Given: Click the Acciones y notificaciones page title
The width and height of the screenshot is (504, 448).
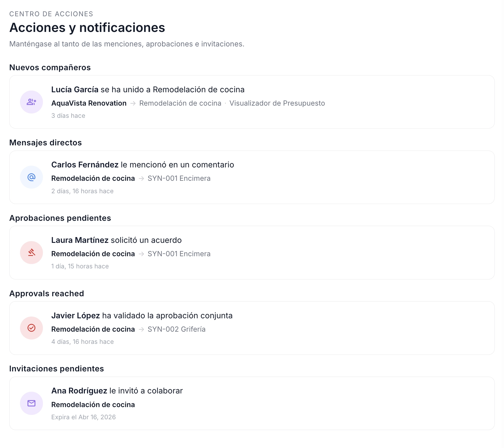Looking at the screenshot, I should click(87, 28).
